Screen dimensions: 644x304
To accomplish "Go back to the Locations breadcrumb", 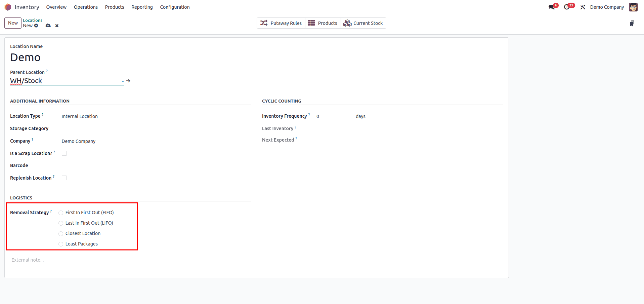I will (33, 20).
